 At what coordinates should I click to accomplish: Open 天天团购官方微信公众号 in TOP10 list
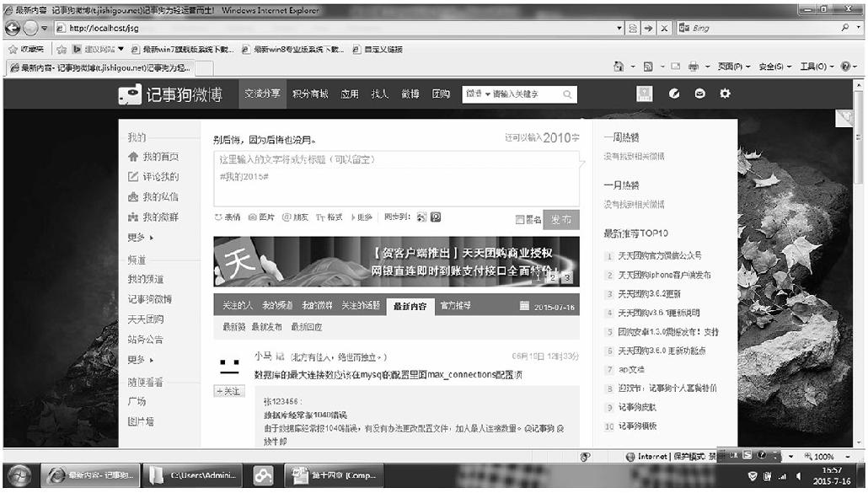[x=659, y=255]
